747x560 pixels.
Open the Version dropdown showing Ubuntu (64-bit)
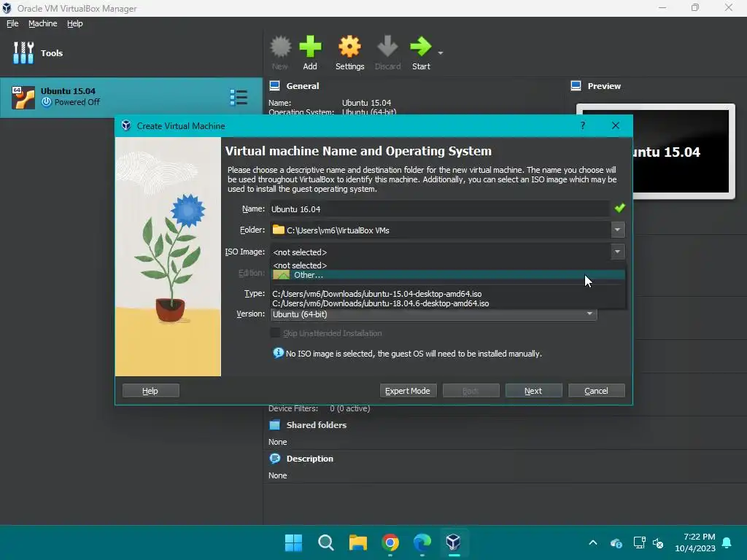[433, 314]
